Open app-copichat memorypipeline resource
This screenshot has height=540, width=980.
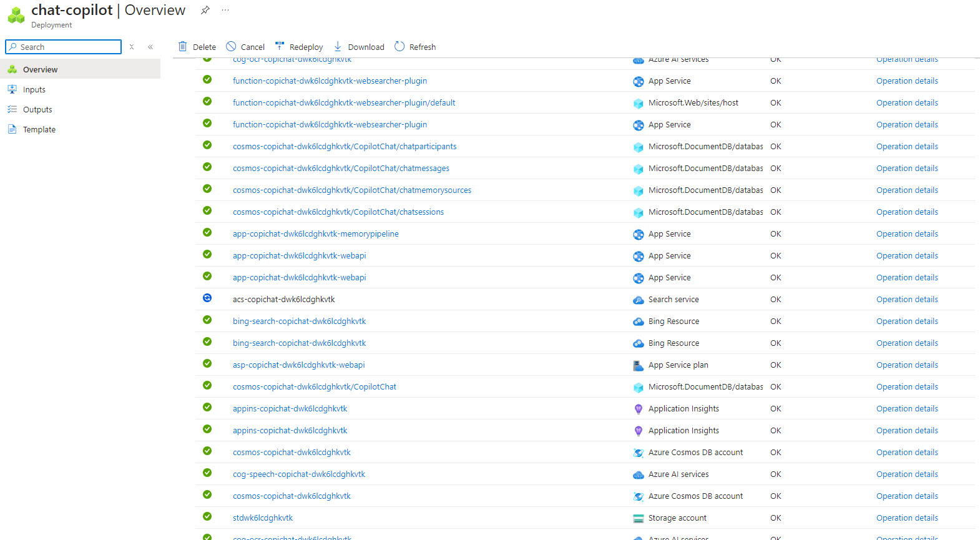pyautogui.click(x=316, y=234)
